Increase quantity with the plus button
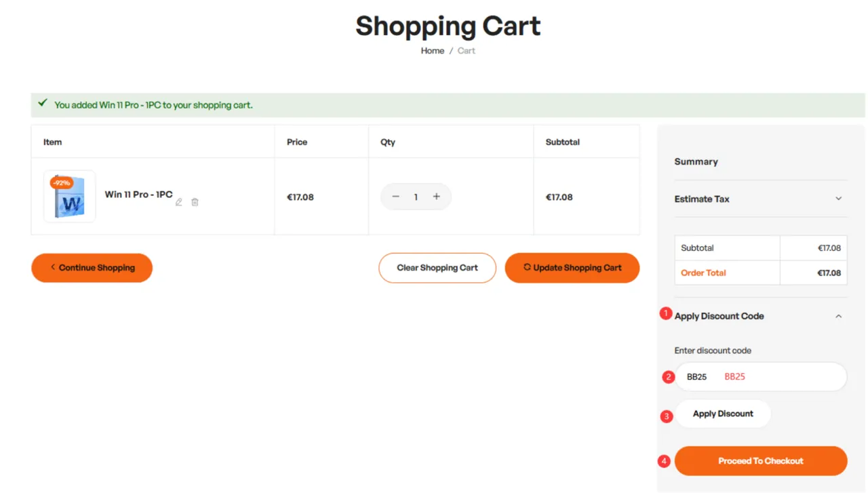This screenshot has width=868, height=493. click(x=436, y=197)
